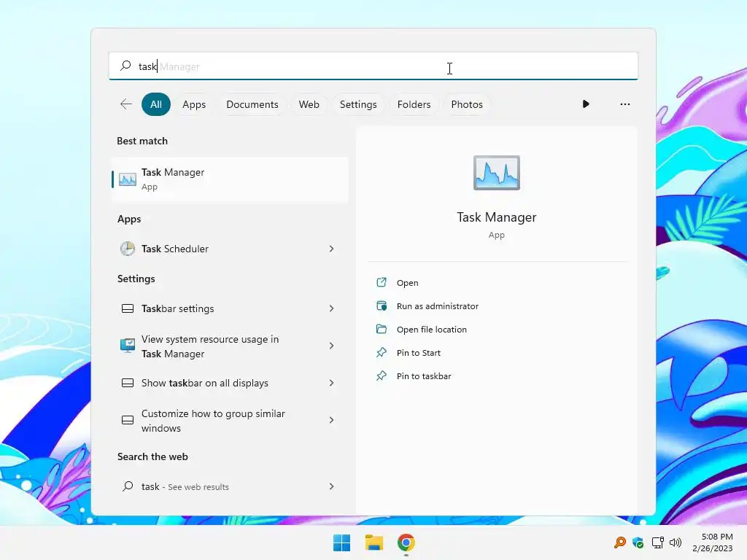This screenshot has width=747, height=560.
Task: Click the play-shaped icon beside the filters
Action: (586, 104)
